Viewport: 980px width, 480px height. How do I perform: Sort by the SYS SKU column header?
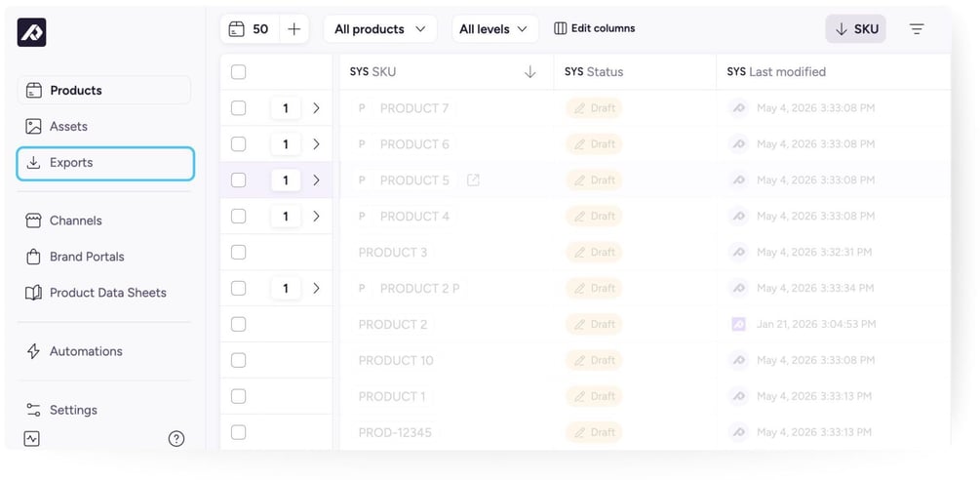pos(447,72)
